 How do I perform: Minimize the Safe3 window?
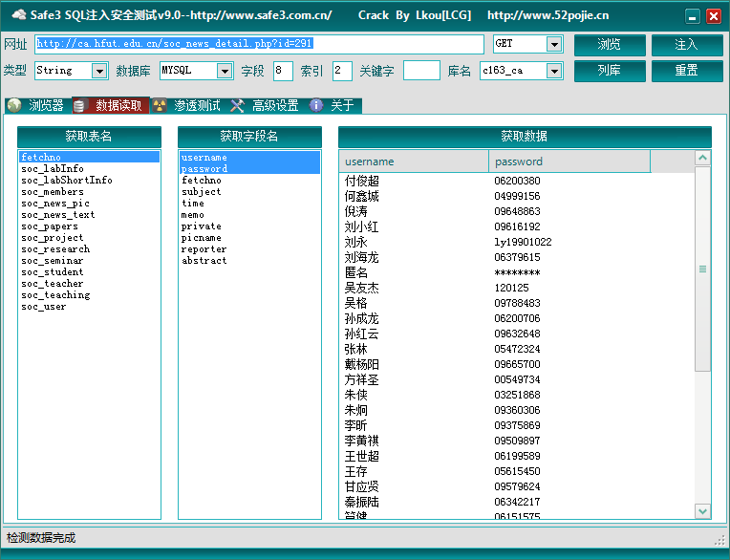pos(693,16)
